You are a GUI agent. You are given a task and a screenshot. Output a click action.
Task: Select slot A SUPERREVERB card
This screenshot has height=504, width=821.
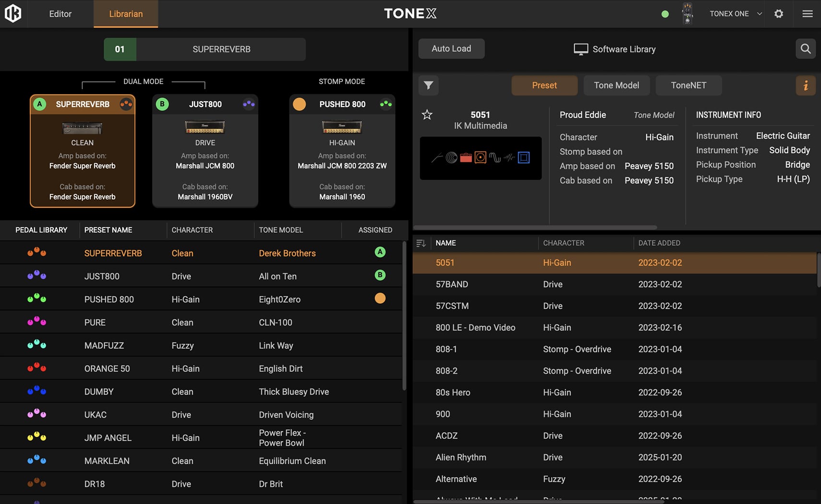83,151
